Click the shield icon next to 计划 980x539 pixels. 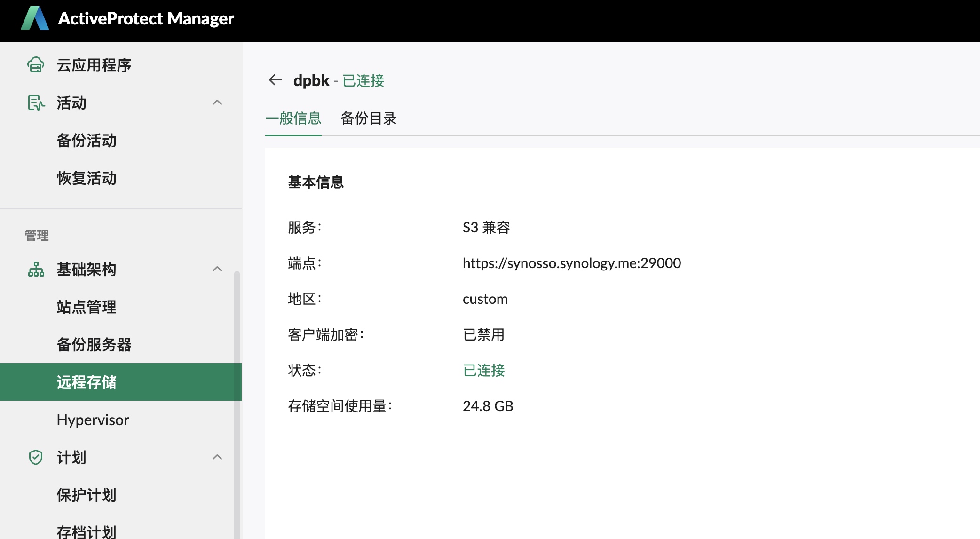[x=36, y=457]
